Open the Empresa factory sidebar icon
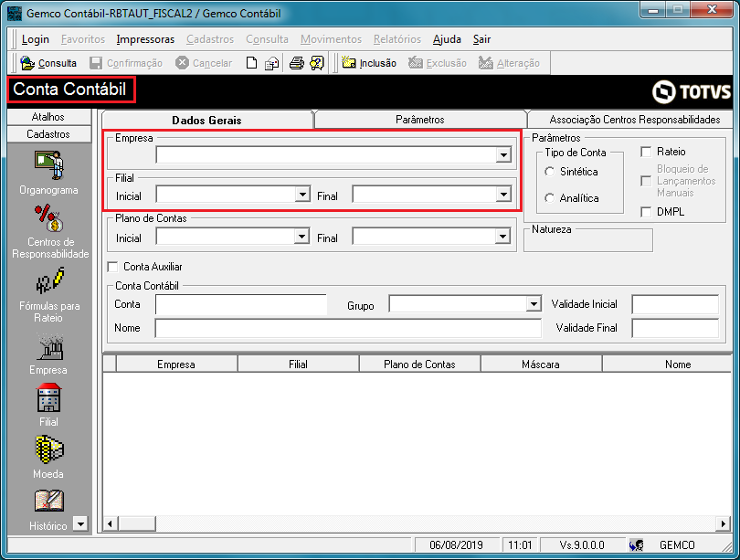Screen dimensions: 740x560 tap(49, 347)
